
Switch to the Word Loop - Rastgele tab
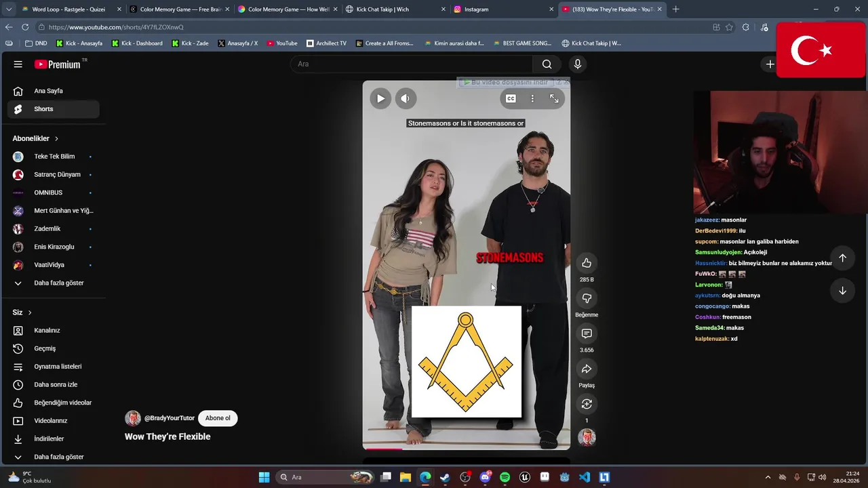point(71,9)
